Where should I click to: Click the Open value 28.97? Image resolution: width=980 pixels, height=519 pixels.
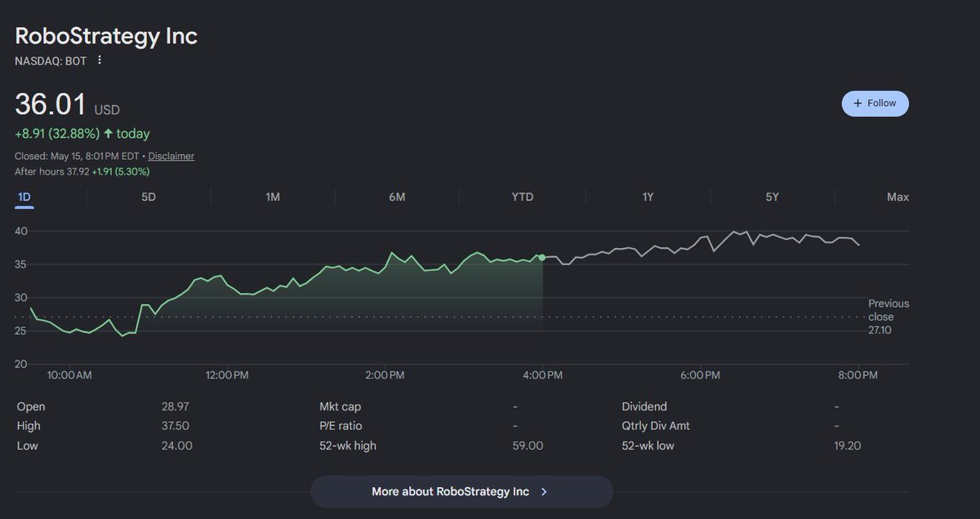(x=176, y=406)
